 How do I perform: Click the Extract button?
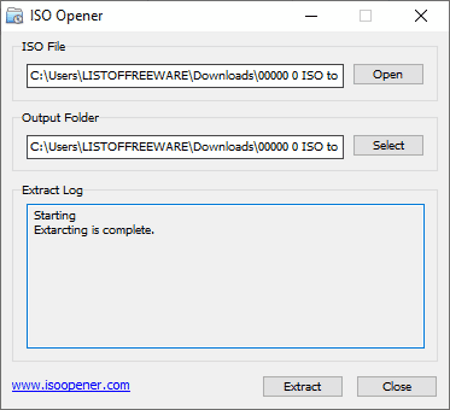[x=303, y=387]
